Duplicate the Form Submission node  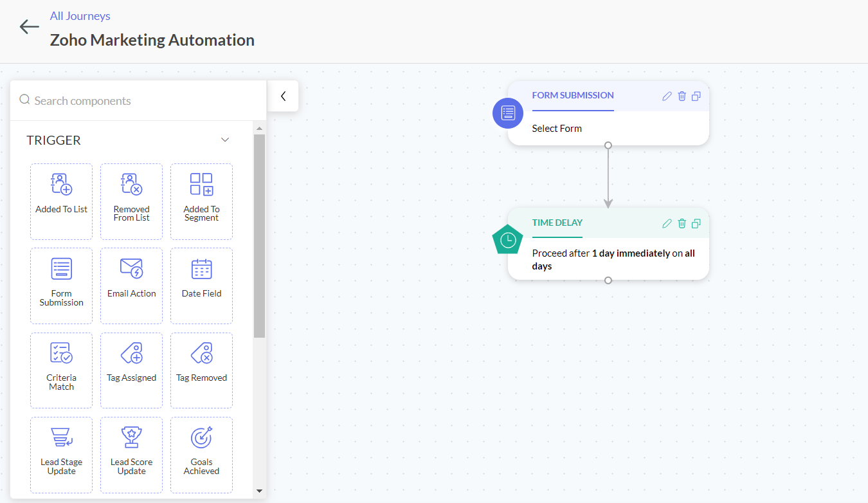click(696, 96)
